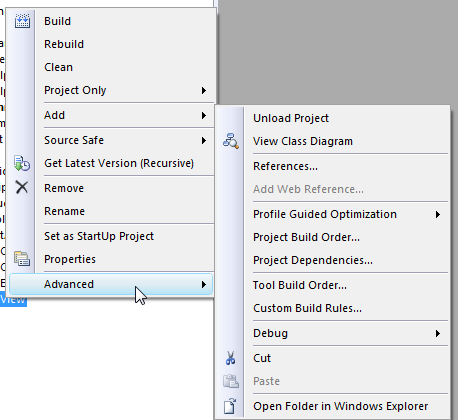Click the Properties window icon
Screen dimensions: 458x420
(22, 259)
